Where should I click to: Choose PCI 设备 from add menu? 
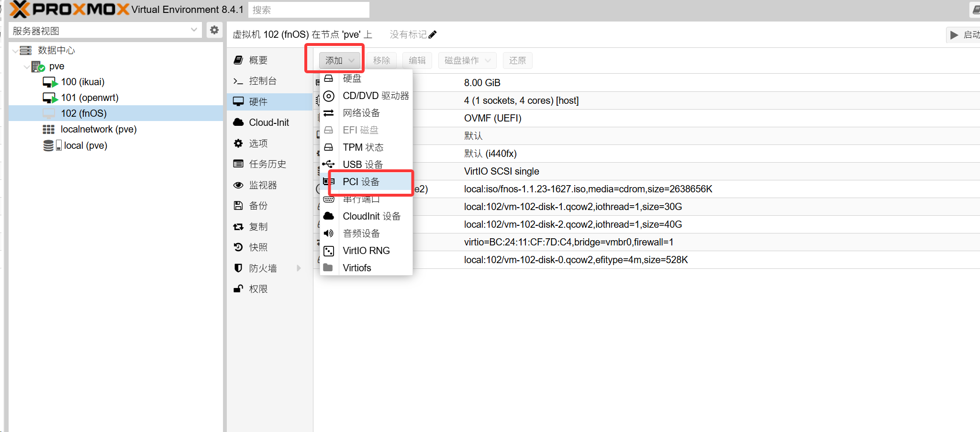(x=361, y=182)
